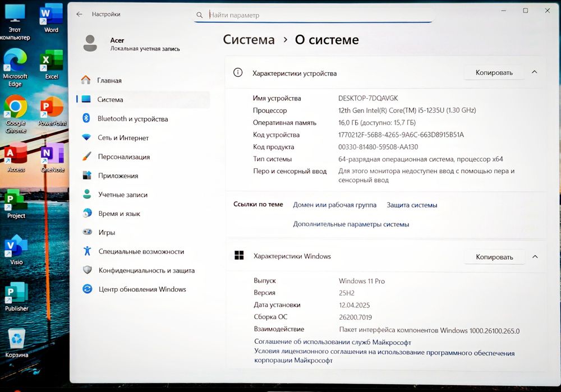The image size is (561, 392).
Task: Collapse the 'Характеристики устройства' section chevron
Action: (x=535, y=72)
